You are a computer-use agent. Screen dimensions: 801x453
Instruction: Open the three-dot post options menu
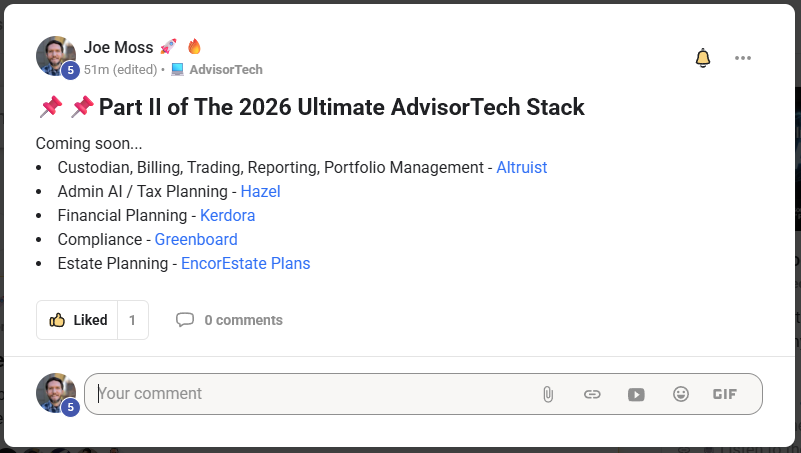point(743,58)
